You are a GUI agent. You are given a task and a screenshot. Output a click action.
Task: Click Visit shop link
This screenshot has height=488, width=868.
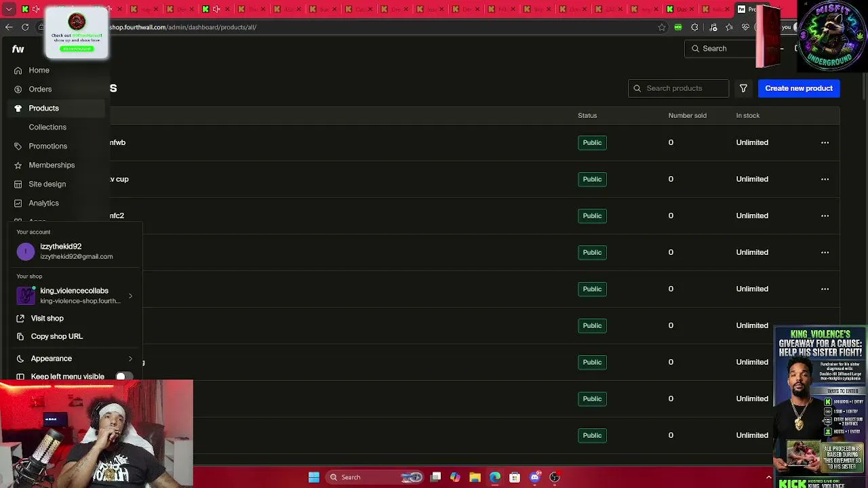click(x=47, y=319)
